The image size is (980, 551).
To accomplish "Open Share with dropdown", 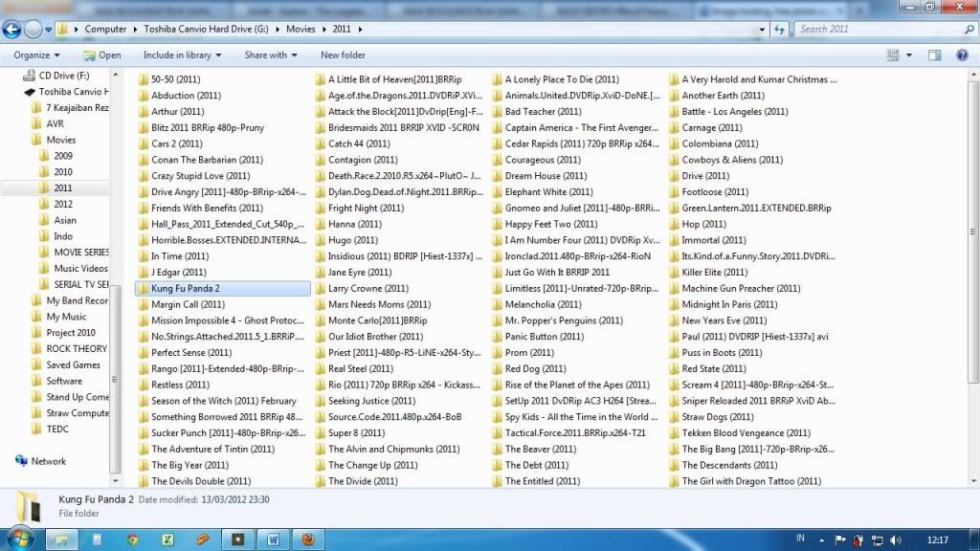I will [271, 55].
